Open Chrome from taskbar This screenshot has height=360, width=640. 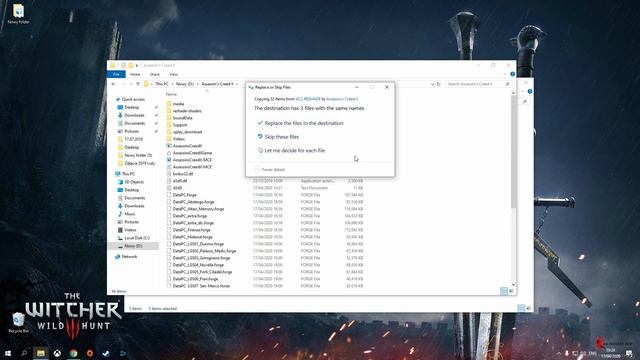pyautogui.click(x=73, y=353)
